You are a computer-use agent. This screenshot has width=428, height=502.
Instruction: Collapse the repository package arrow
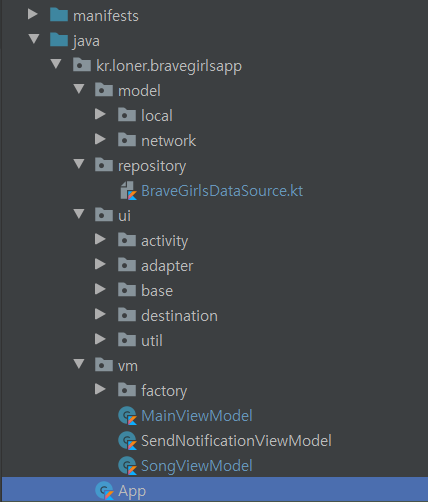79,164
